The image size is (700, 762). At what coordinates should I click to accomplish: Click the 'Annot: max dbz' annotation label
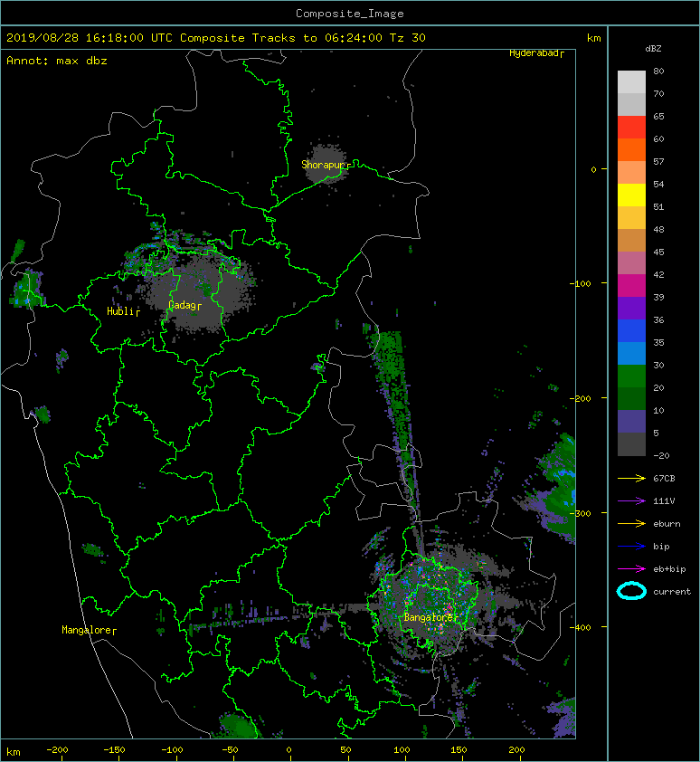(57, 61)
